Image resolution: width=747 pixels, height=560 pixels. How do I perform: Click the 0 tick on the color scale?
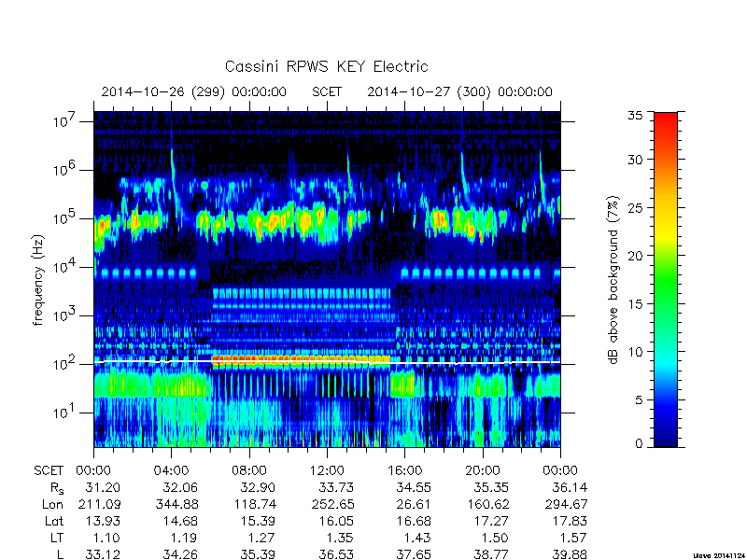click(x=639, y=443)
